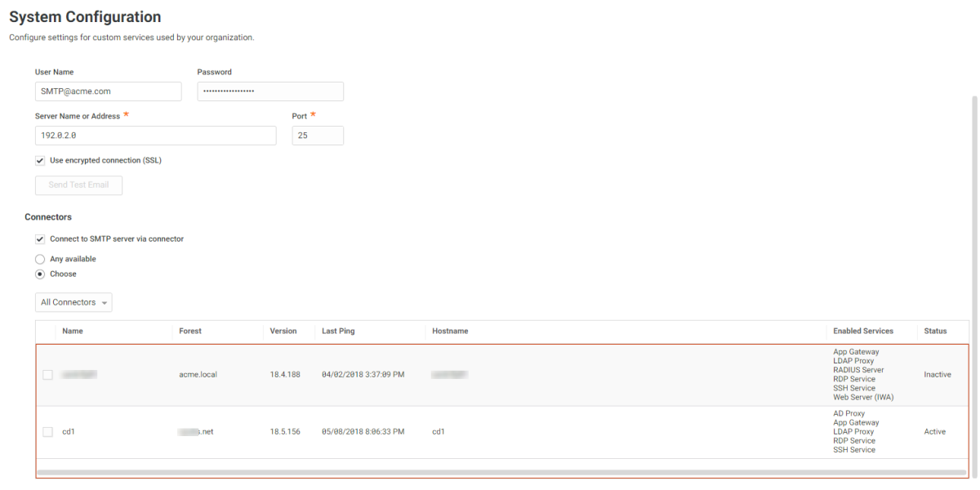The image size is (980, 490).
Task: Check the box for the acme.local connector
Action: 47,375
